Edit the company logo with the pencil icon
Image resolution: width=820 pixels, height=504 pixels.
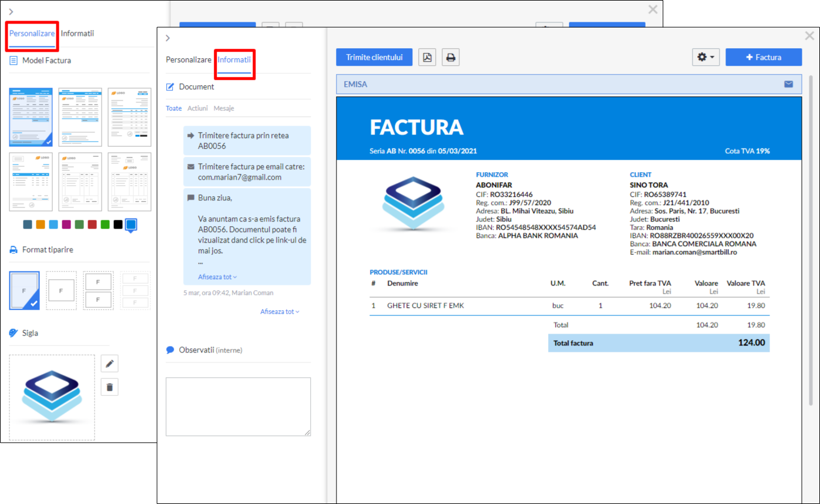pos(109,363)
